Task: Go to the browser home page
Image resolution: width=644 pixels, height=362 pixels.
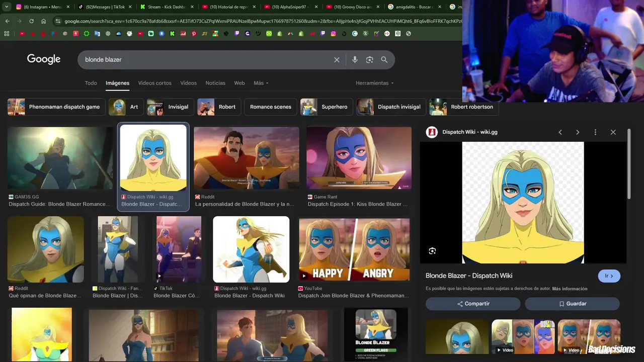Action: point(43,21)
